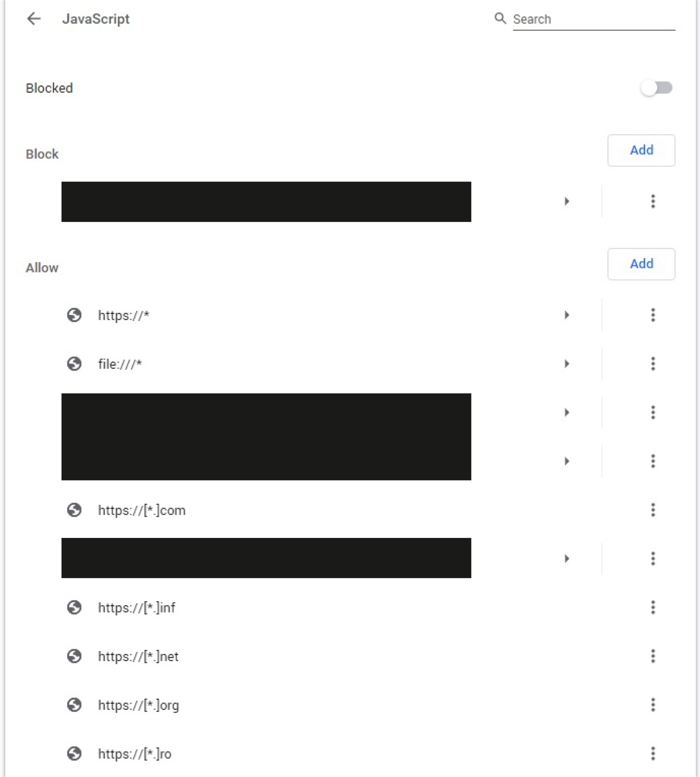Open three-dot menu for the Block entry

pos(653,201)
